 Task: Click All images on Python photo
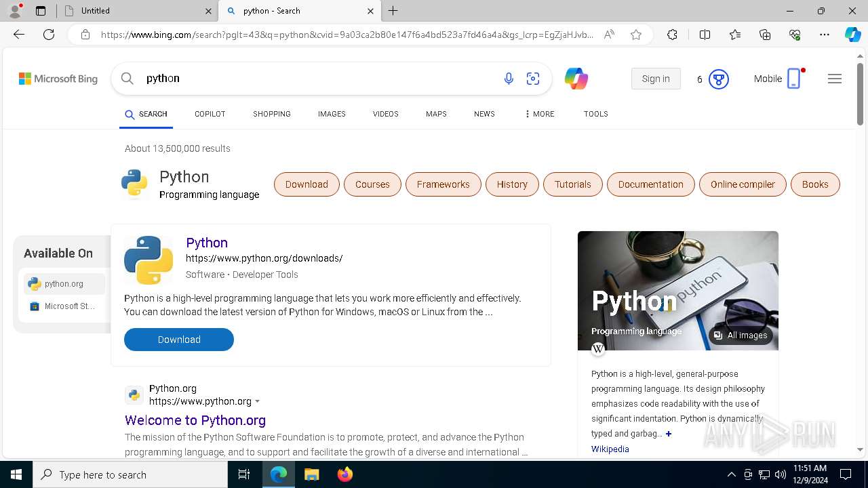[741, 335]
